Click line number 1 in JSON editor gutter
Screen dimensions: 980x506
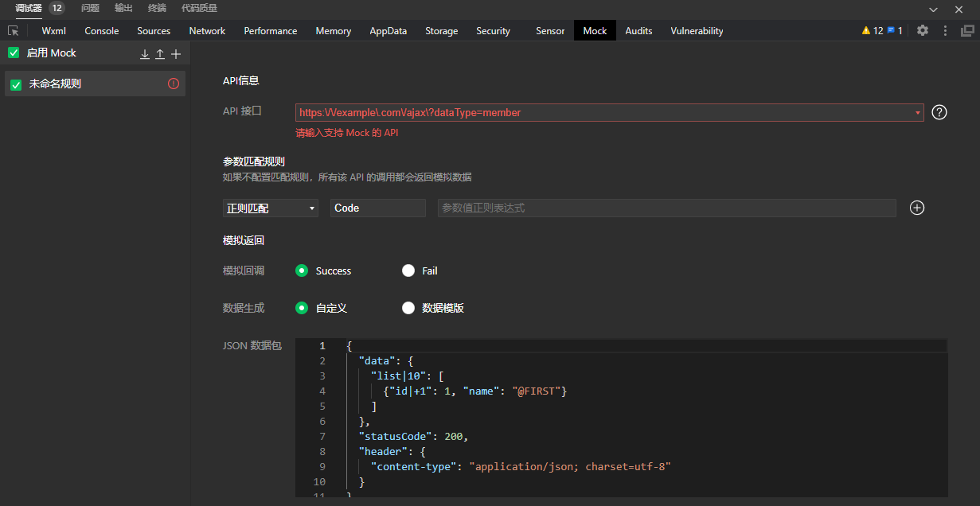(322, 346)
